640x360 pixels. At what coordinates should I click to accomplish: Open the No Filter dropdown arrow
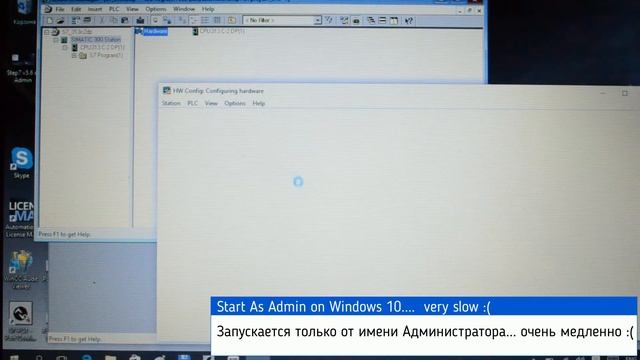pos(317,20)
